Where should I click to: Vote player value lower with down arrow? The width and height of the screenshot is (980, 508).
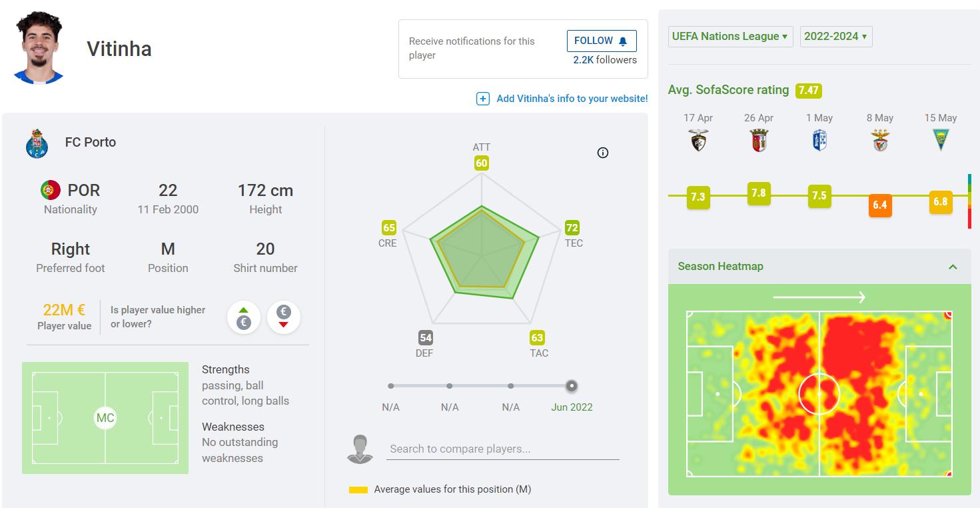pyautogui.click(x=283, y=317)
